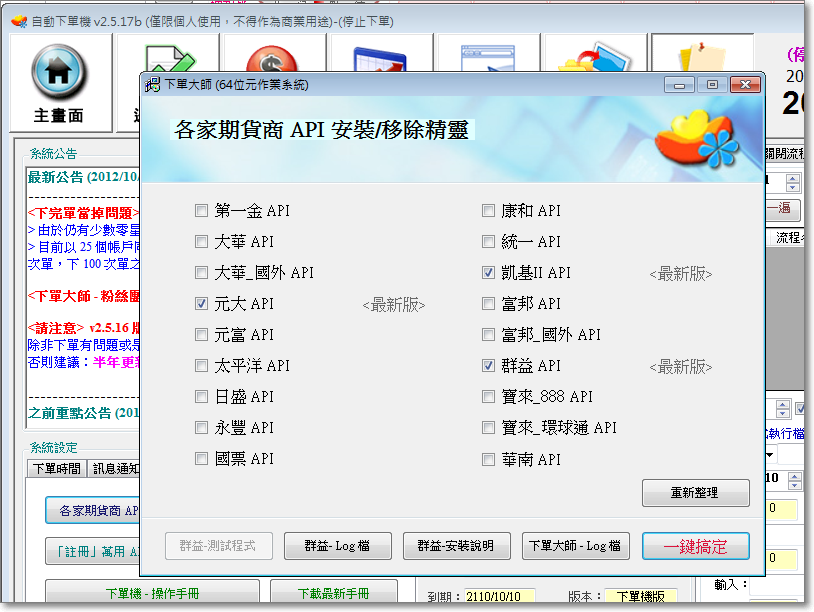
Task: Click the red dollar sign toolbar icon
Action: coord(272,59)
